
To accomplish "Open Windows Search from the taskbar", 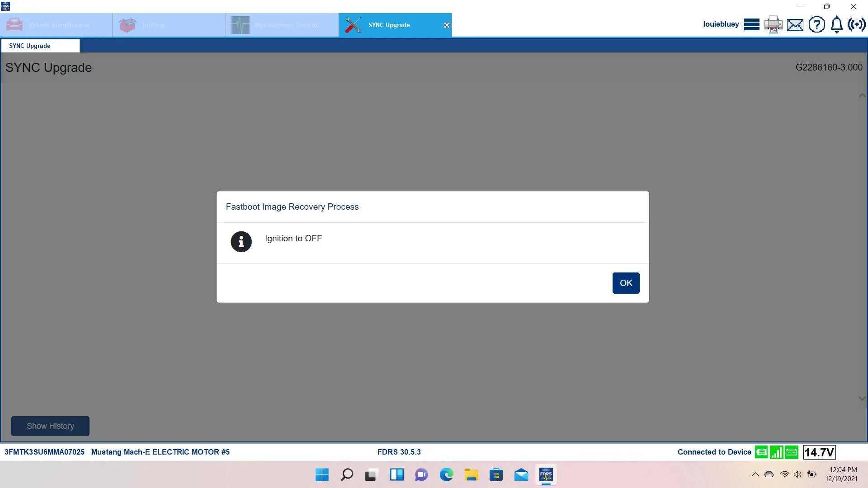I will pos(347,475).
